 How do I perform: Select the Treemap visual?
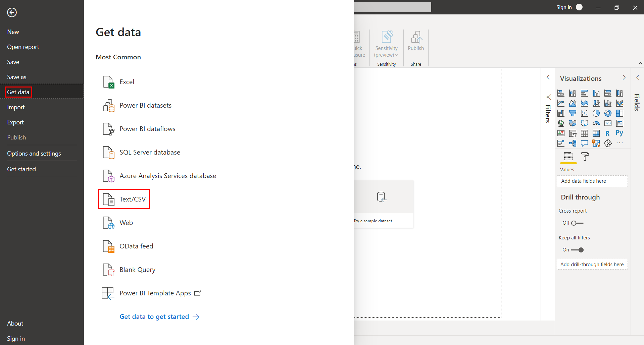click(x=620, y=113)
